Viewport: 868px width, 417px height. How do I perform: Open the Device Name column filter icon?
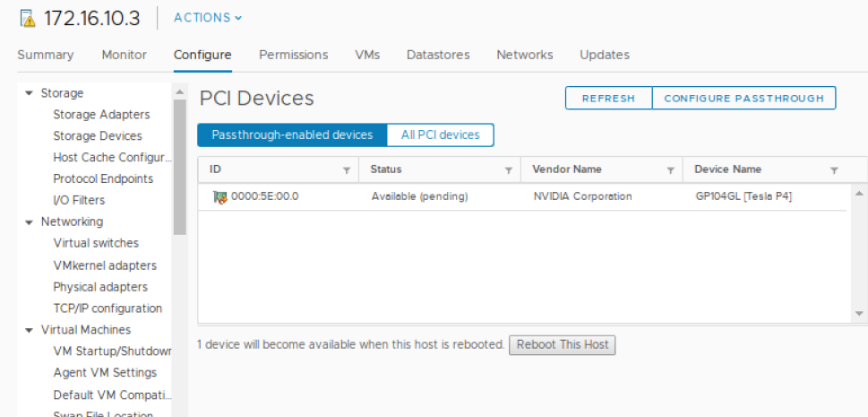pyautogui.click(x=834, y=170)
